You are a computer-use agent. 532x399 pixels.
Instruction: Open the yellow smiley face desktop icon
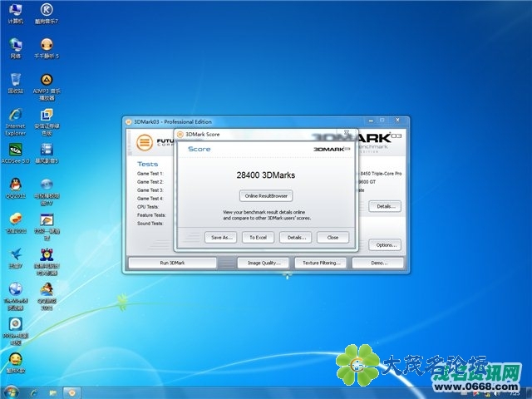[15, 363]
